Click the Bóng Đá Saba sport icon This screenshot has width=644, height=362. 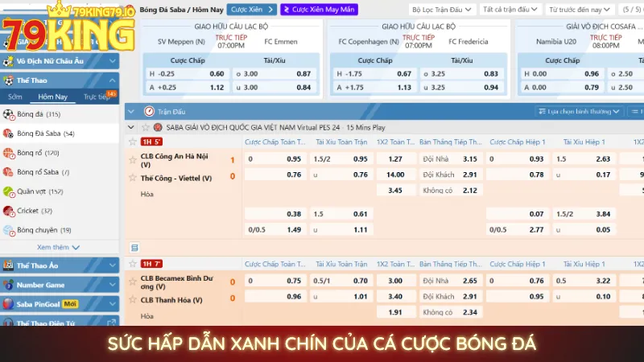click(x=9, y=134)
